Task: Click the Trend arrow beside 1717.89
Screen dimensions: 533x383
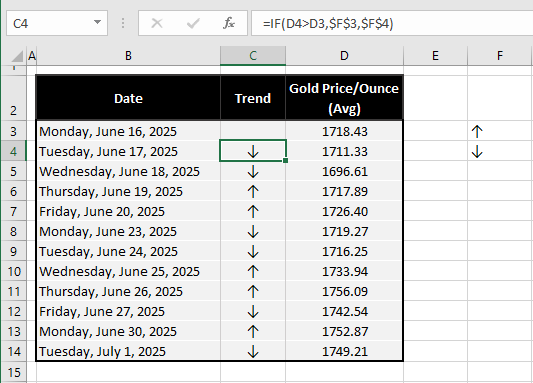Action: tap(253, 191)
